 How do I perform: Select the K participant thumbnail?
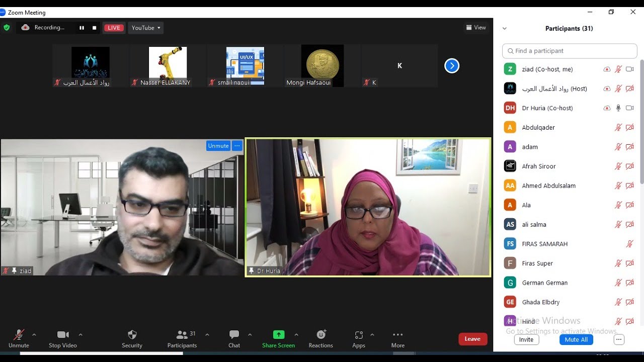click(x=399, y=66)
